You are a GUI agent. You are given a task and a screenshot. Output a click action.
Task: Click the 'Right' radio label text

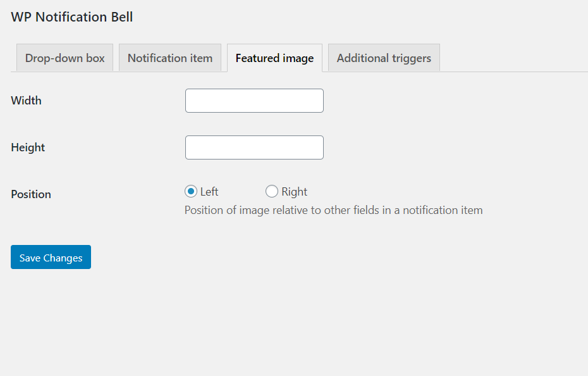(x=295, y=192)
